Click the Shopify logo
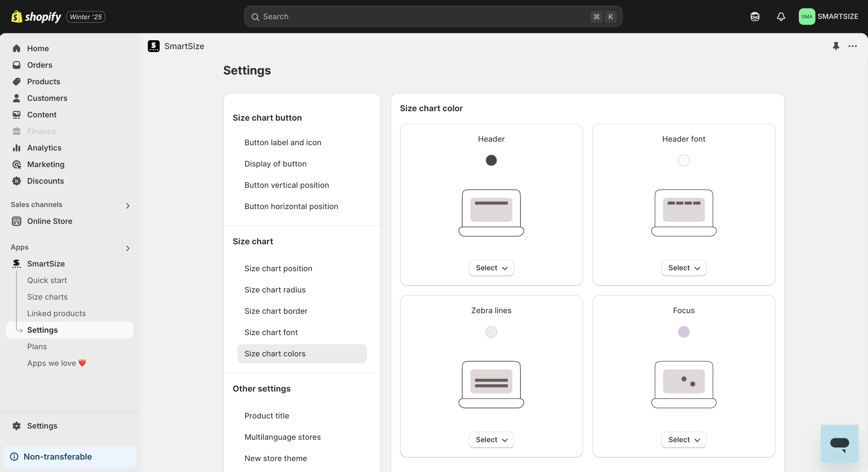 pos(36,17)
